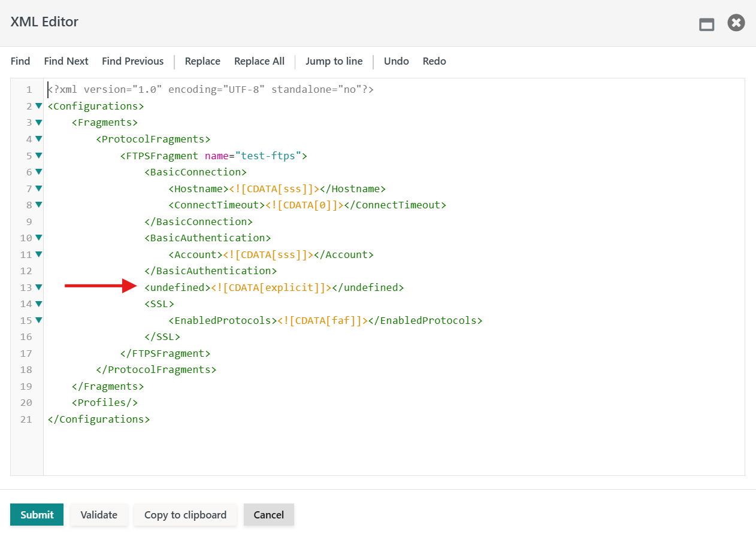The image size is (756, 537).
Task: Validate the XML content
Action: pos(99,515)
